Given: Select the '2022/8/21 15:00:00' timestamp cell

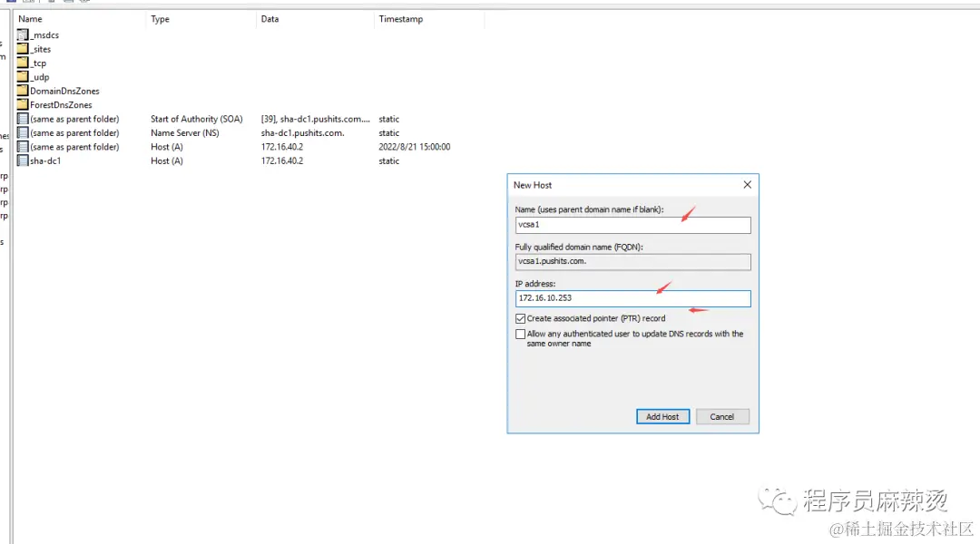Looking at the screenshot, I should point(415,147).
